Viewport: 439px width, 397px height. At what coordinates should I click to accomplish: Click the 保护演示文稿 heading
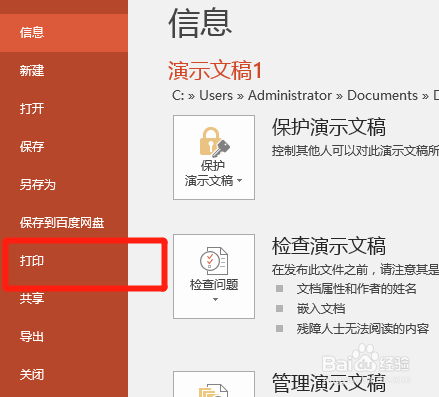pos(329,127)
